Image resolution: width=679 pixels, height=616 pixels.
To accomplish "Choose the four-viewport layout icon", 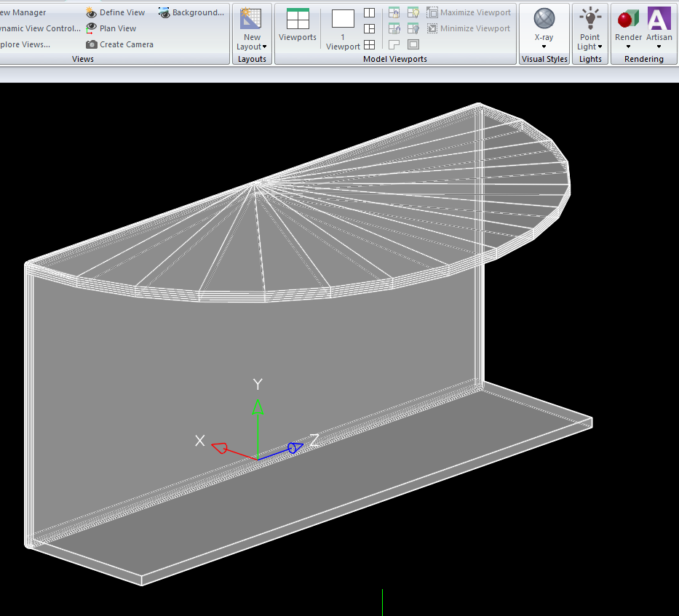I will click(x=370, y=44).
